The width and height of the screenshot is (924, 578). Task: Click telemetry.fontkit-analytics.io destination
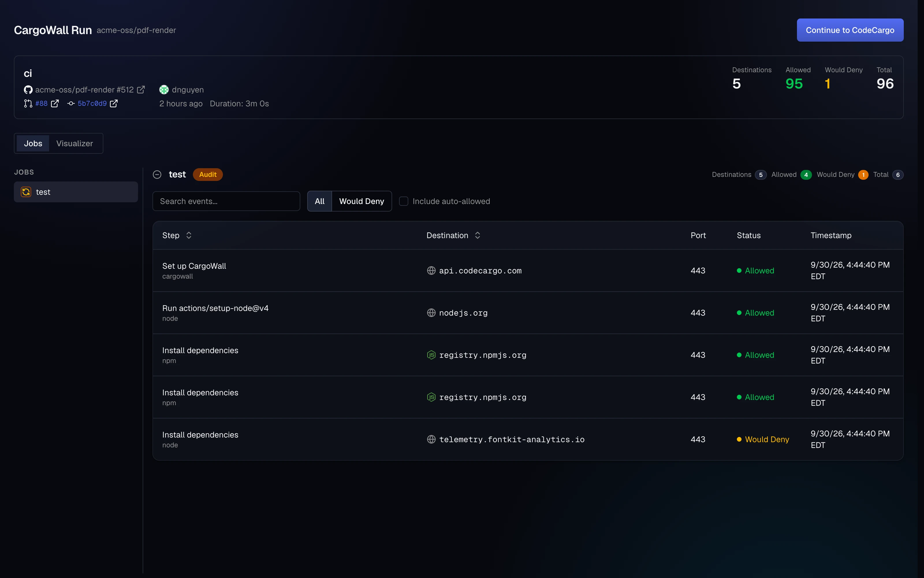[x=512, y=440]
